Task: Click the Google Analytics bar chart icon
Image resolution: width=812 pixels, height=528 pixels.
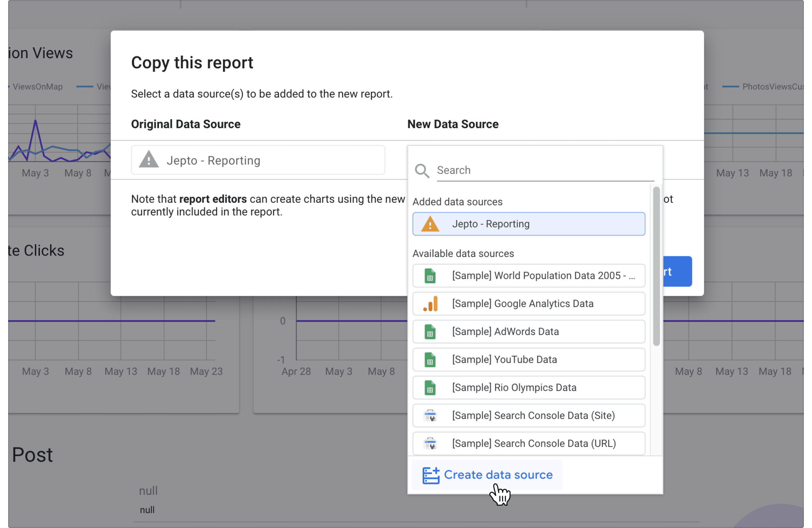Action: 431,304
